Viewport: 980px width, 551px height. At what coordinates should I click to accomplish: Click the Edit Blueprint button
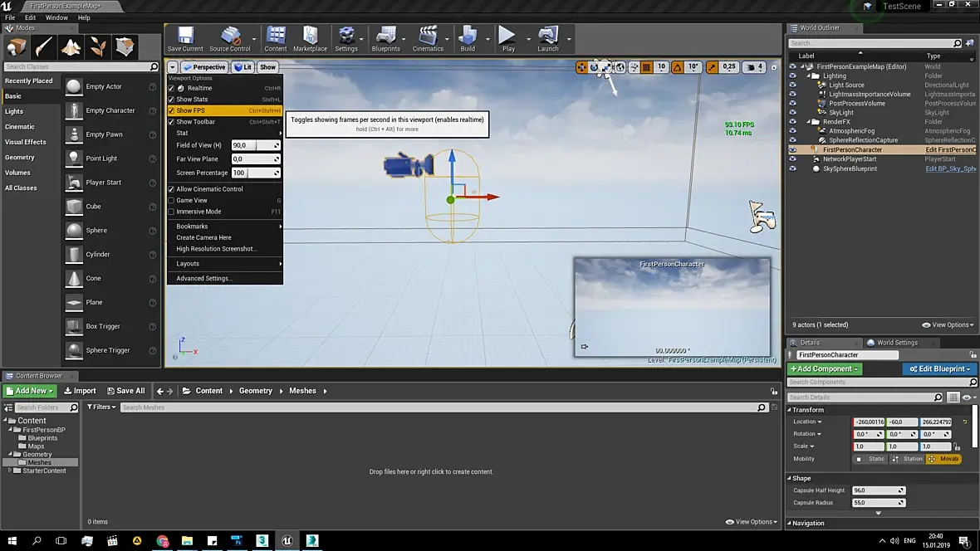pyautogui.click(x=938, y=368)
